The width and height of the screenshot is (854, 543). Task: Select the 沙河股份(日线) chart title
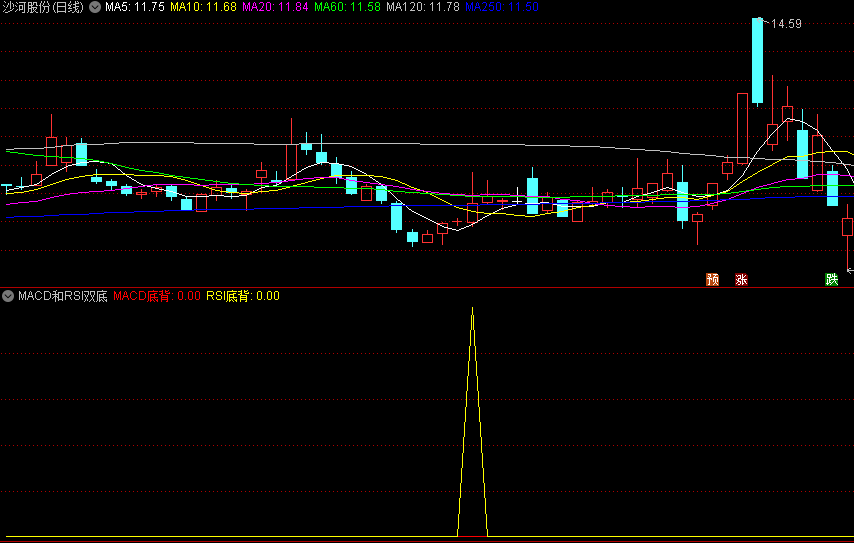43,7
